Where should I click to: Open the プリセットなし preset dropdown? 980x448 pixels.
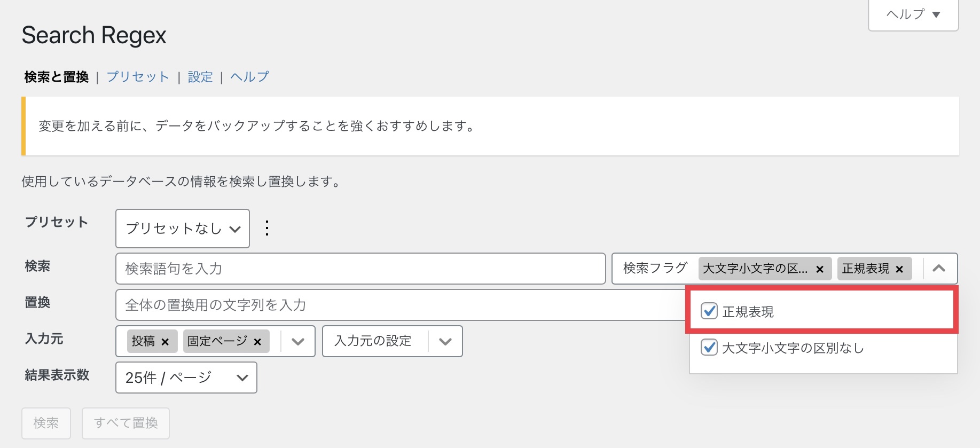click(183, 229)
